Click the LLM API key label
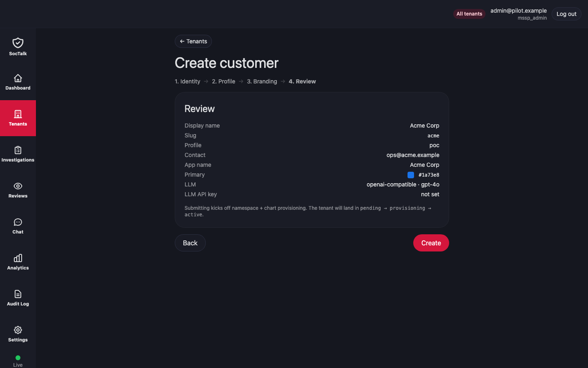588x368 pixels. coord(200,194)
